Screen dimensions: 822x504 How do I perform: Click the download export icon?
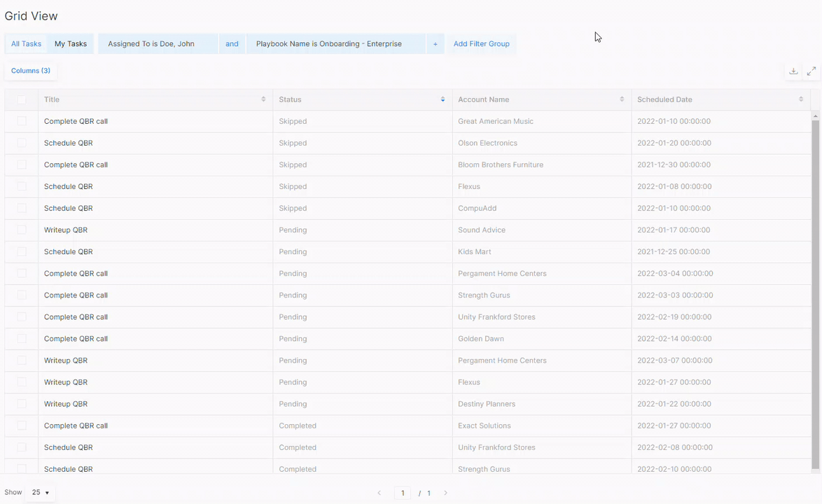[x=793, y=71]
